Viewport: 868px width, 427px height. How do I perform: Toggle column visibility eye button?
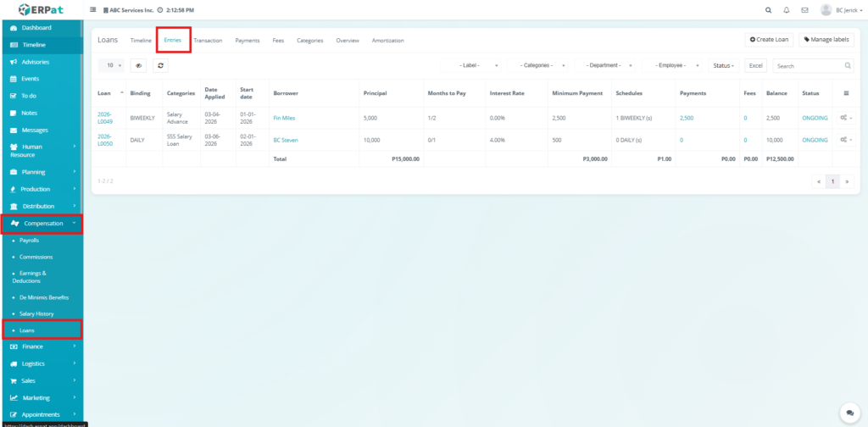pyautogui.click(x=138, y=65)
